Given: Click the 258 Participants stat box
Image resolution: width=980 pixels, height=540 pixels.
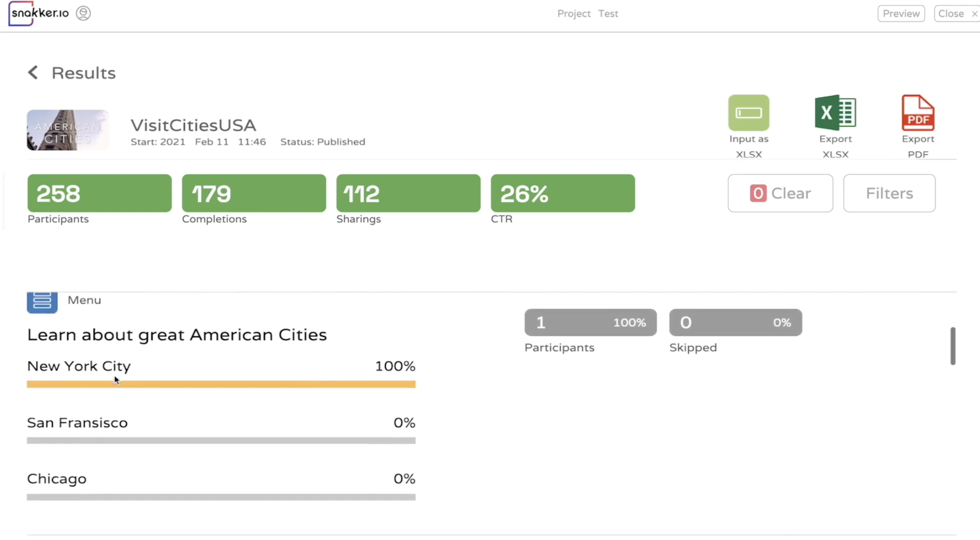Looking at the screenshot, I should 100,193.
